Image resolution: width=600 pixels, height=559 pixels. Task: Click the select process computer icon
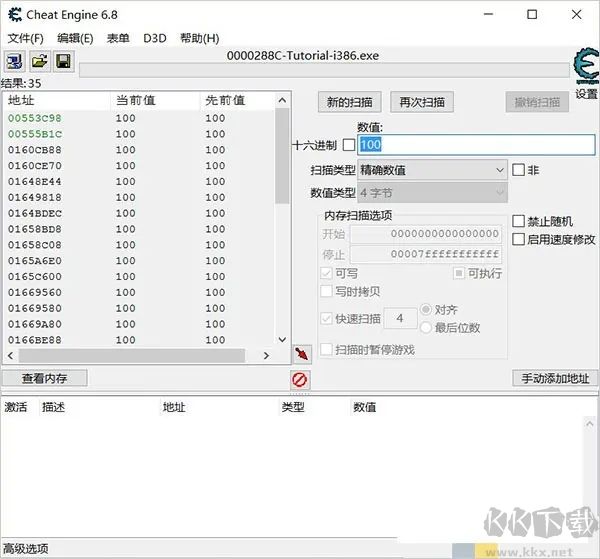coord(15,62)
